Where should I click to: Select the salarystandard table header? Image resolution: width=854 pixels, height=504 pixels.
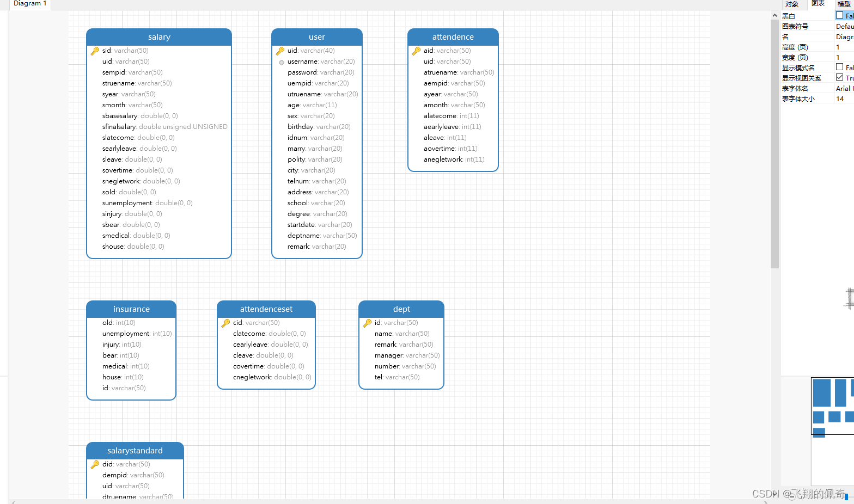point(135,451)
